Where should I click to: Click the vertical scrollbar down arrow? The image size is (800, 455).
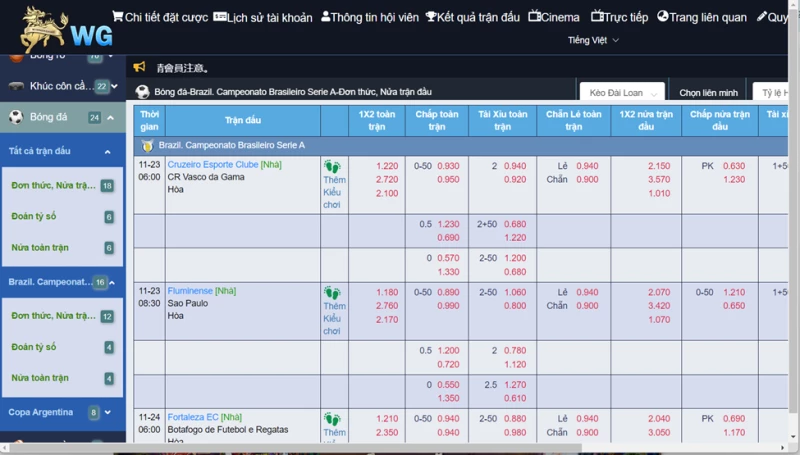[x=793, y=437]
